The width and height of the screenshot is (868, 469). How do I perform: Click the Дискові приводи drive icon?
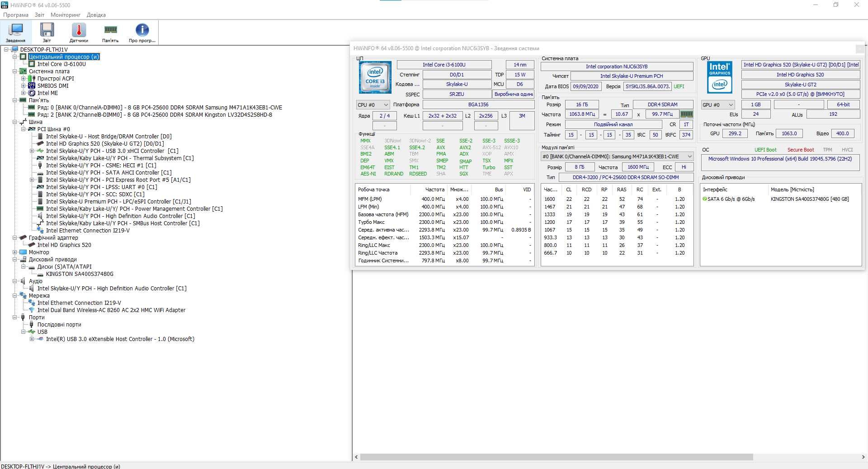coord(24,259)
